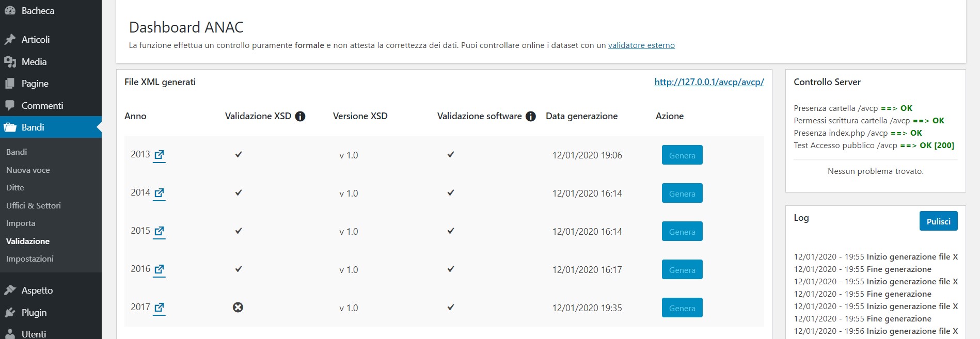Generate the XML file for 2015
This screenshot has height=339, width=980.
682,231
